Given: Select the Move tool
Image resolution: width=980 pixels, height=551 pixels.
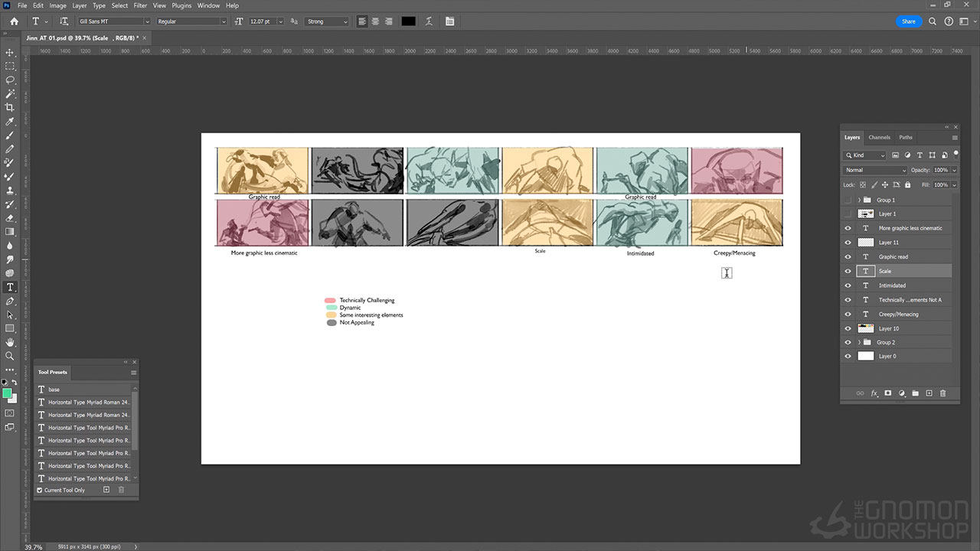Looking at the screenshot, I should [x=10, y=52].
